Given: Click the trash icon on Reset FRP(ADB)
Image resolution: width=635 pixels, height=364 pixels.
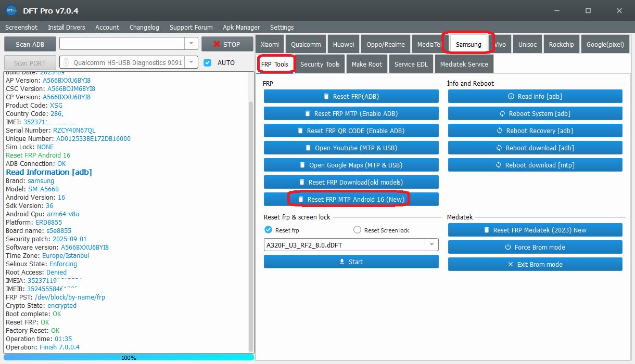Looking at the screenshot, I should pos(326,96).
